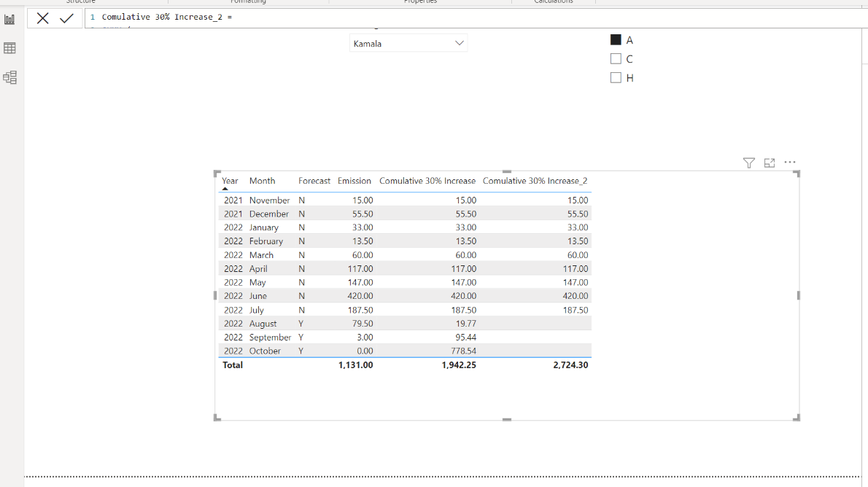This screenshot has height=487, width=868.
Task: Sort by the Forecast column header
Action: pyautogui.click(x=314, y=181)
